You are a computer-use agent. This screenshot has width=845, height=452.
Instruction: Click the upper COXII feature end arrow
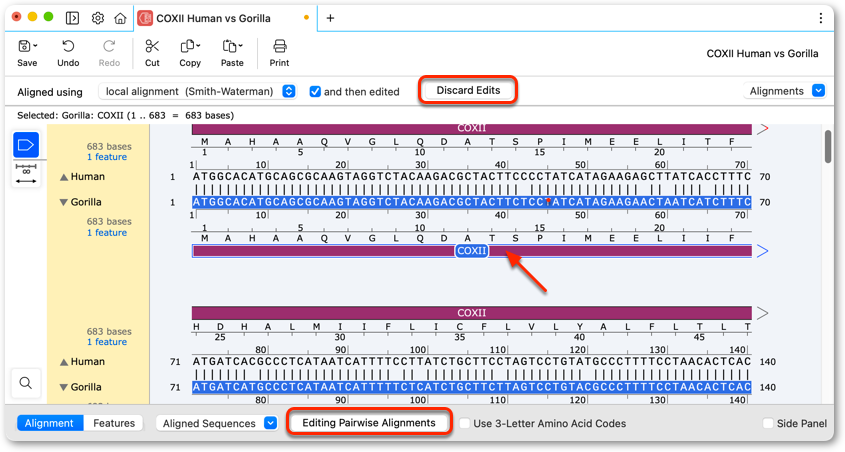pos(762,129)
